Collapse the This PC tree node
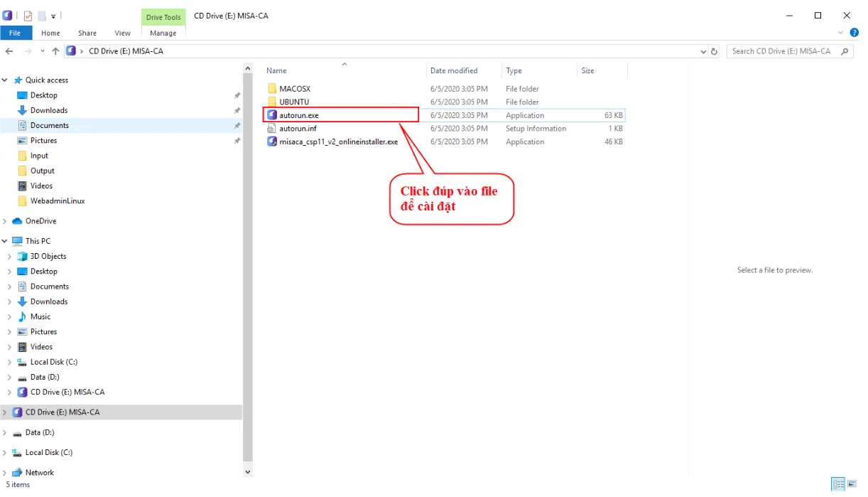 pyautogui.click(x=5, y=241)
